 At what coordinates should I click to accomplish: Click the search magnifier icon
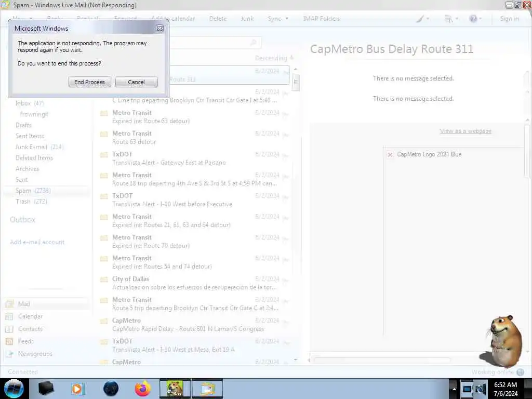[254, 43]
